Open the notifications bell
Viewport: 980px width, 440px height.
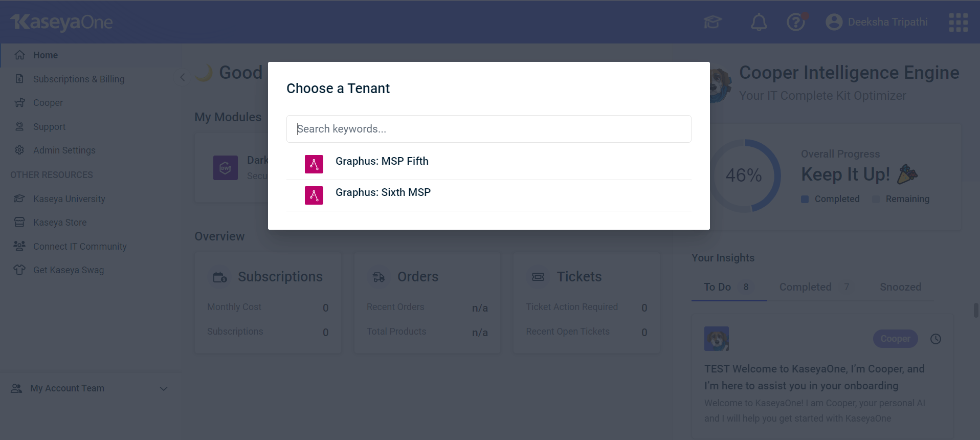click(759, 22)
